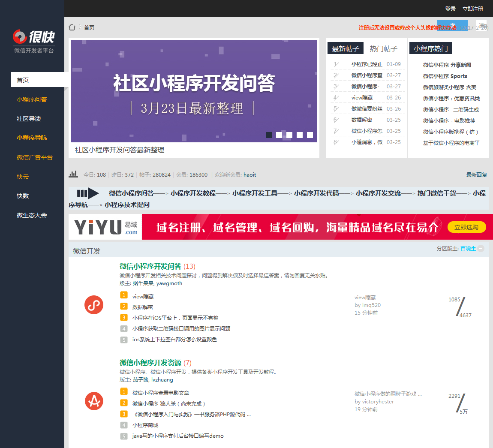This screenshot has width=493, height=448.
Task: Open 快云 in the sidebar
Action: pos(23,176)
